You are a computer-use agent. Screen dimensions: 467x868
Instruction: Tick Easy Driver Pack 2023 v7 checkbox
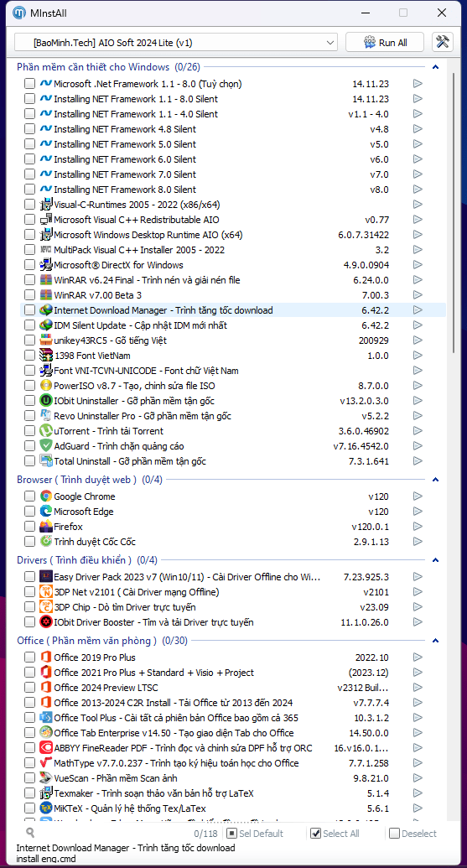click(29, 577)
